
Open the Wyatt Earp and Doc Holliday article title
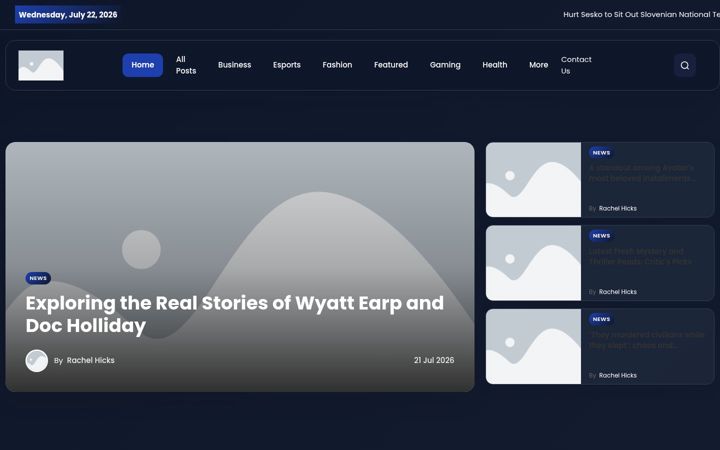tap(235, 314)
